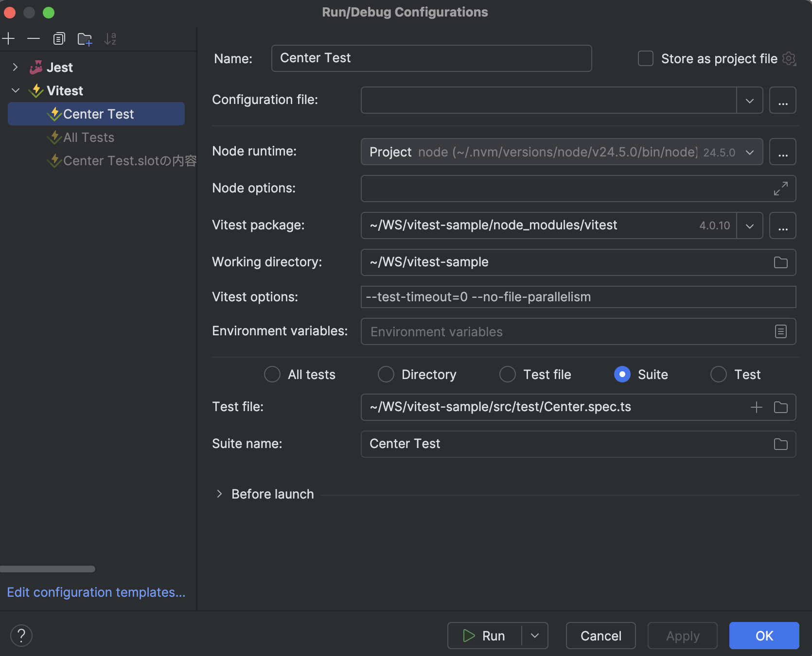Select the Test file radio button
812x656 pixels.
tap(508, 375)
